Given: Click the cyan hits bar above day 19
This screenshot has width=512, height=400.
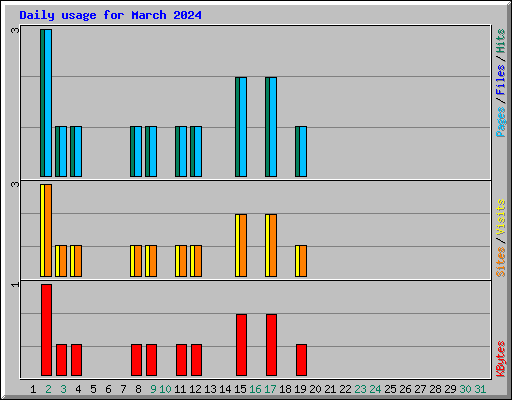Looking at the screenshot, I should (303, 151).
